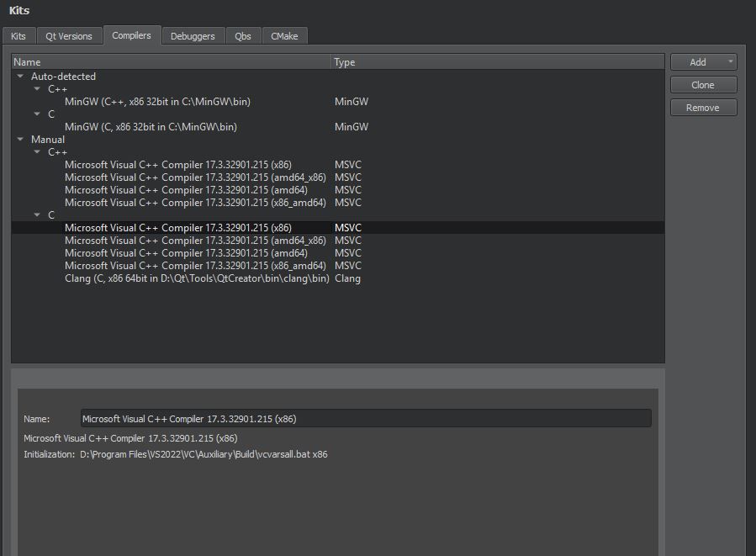Sort compilers by the Name column header
Screen dimensions: 756x556
pyautogui.click(x=168, y=62)
